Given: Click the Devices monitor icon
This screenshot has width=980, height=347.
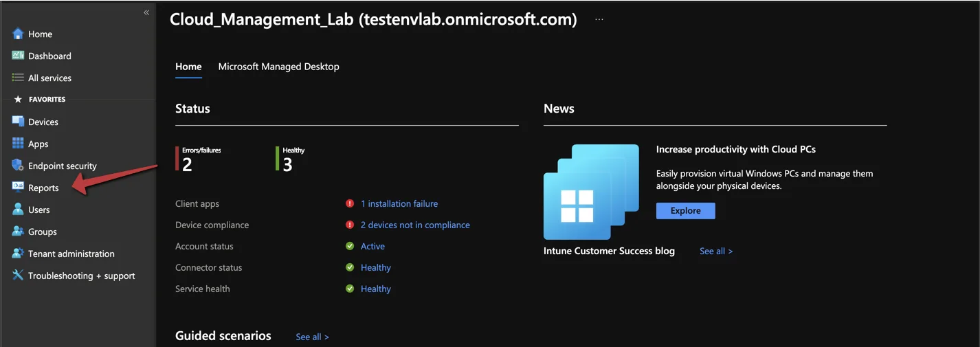Looking at the screenshot, I should pos(18,122).
